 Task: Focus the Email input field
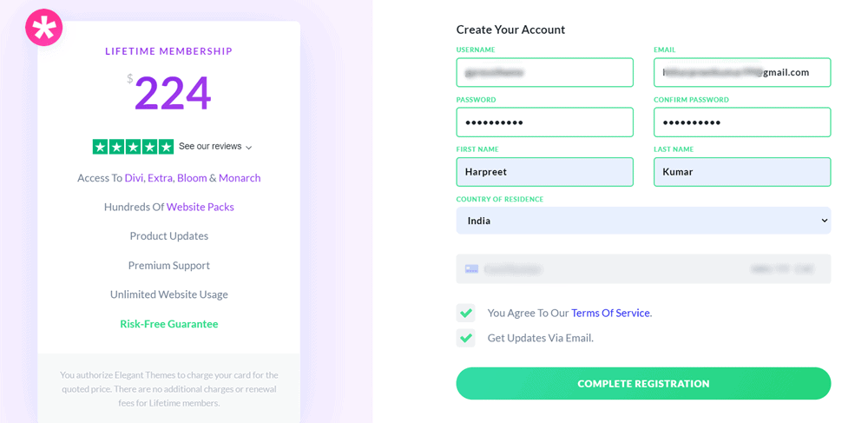tap(742, 73)
